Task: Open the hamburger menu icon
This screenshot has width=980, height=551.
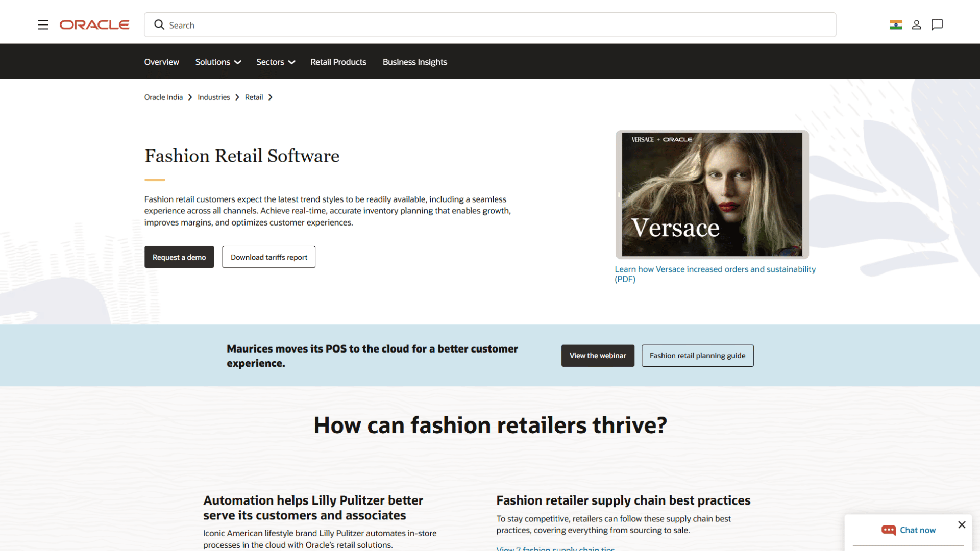Action: pyautogui.click(x=43, y=24)
